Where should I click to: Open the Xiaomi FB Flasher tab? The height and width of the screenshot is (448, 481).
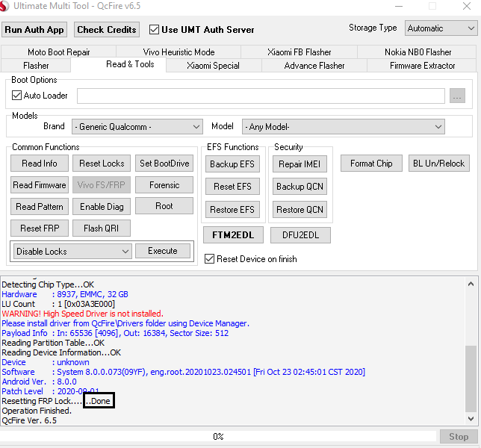[x=299, y=52]
